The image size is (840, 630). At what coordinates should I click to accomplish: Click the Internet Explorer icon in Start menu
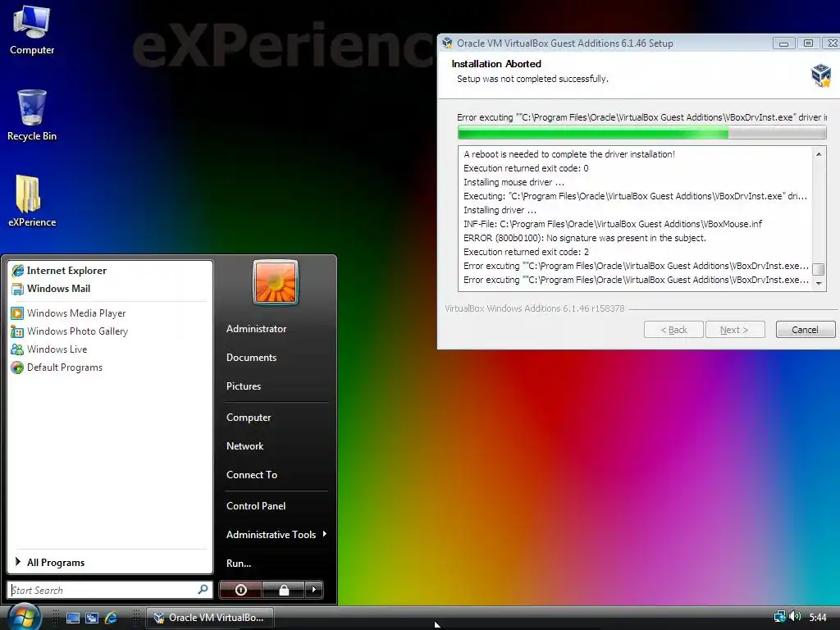click(x=18, y=271)
